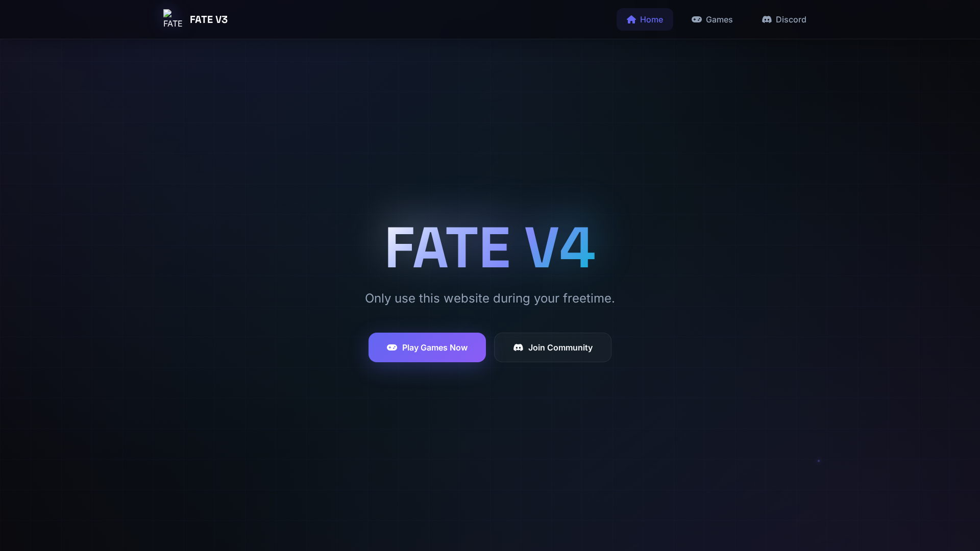
Task: Click the FATE V4 hero heading
Action: [490, 247]
